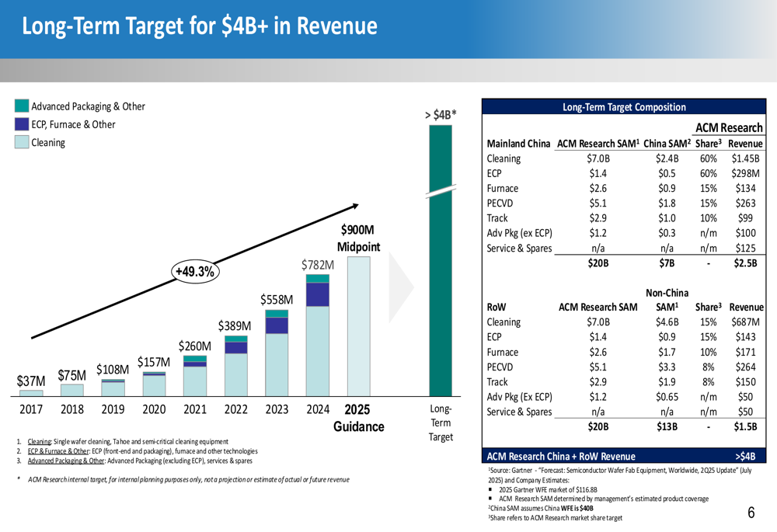
Task: Click the '$157M' bar value label
Action: [154, 362]
